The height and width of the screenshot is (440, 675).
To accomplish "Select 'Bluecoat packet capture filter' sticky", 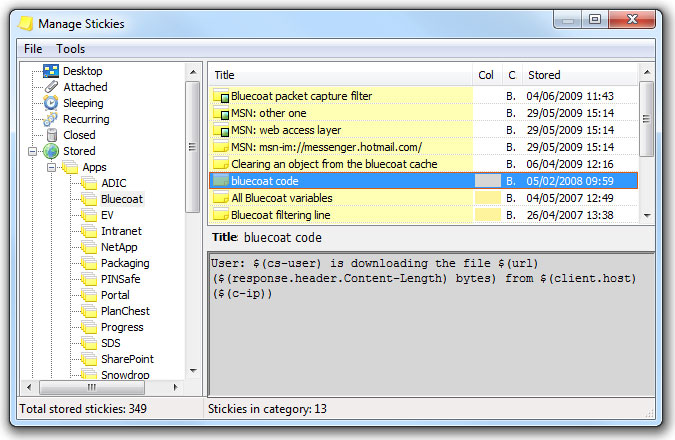I will 301,96.
